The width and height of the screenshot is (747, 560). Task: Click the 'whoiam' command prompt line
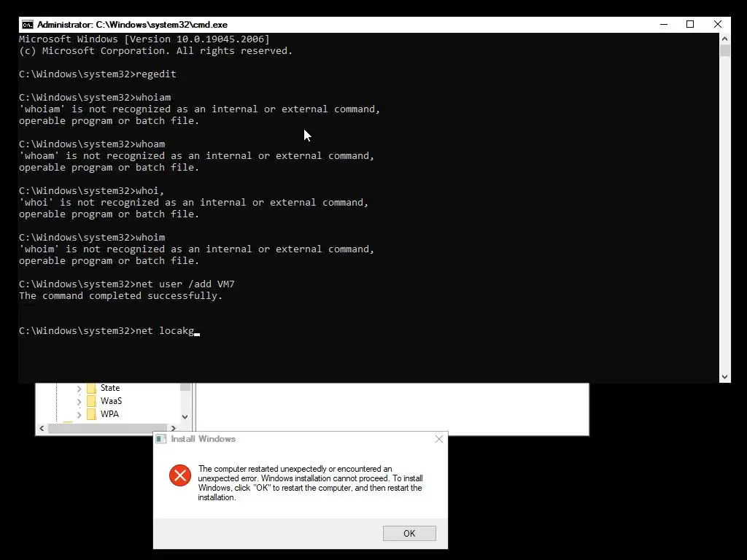click(x=95, y=97)
